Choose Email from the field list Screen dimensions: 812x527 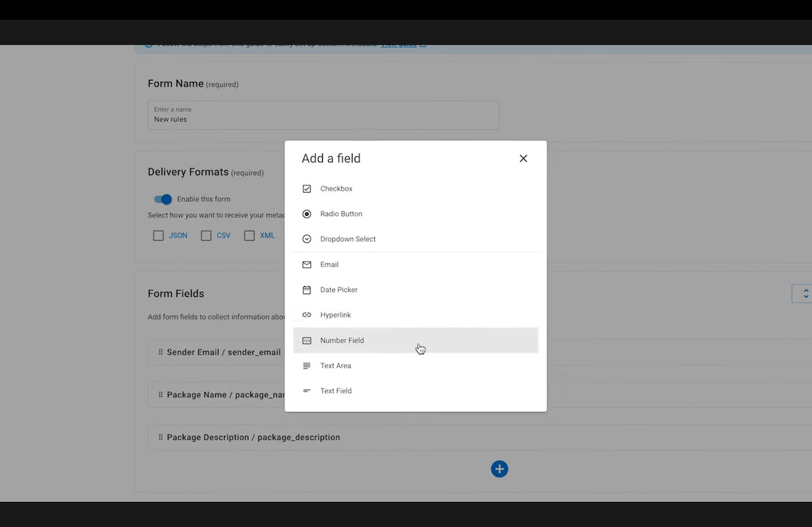click(415, 265)
